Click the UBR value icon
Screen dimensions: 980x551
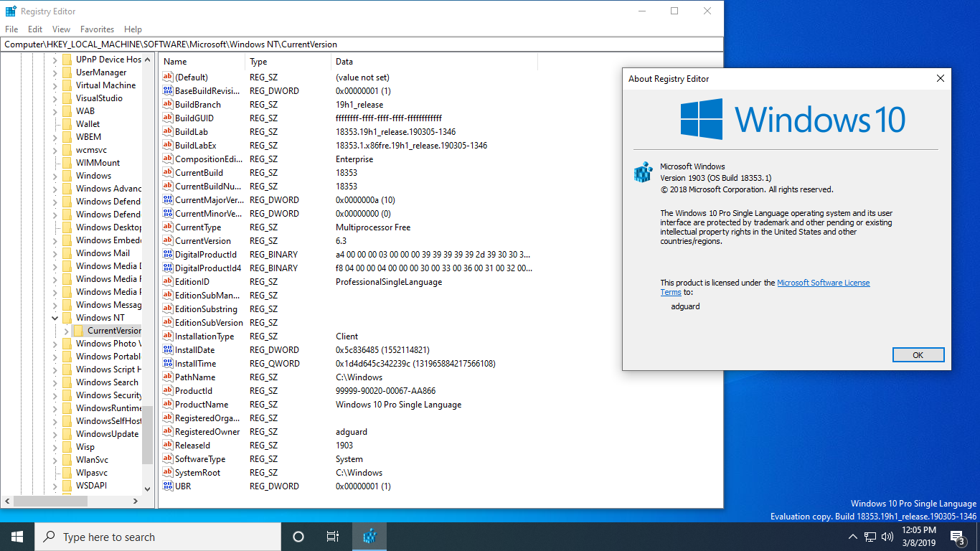point(168,486)
